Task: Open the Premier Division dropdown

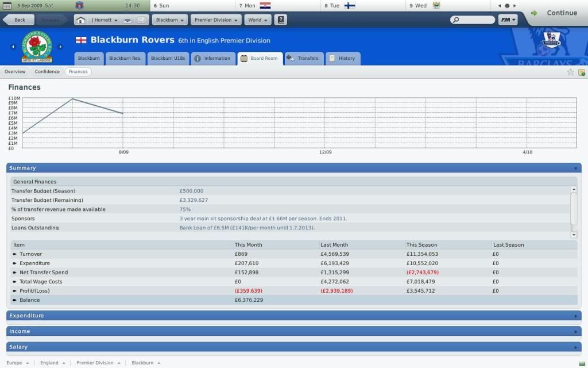Action: [x=216, y=20]
